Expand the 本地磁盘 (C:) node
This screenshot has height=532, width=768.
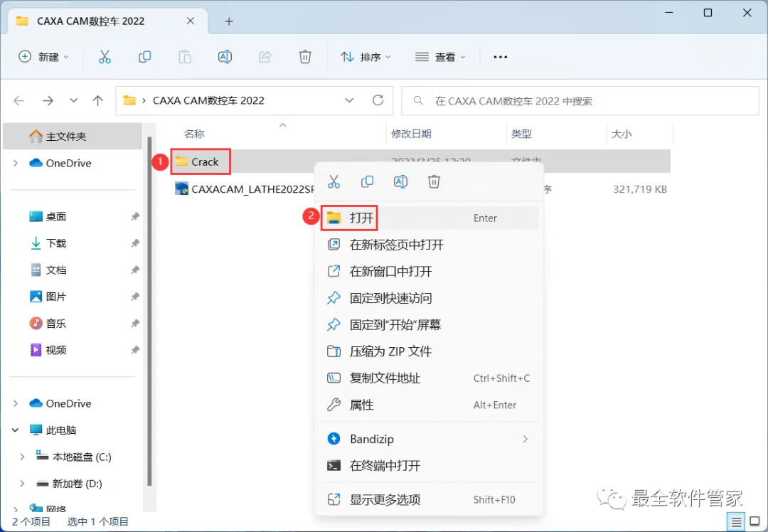(x=22, y=457)
